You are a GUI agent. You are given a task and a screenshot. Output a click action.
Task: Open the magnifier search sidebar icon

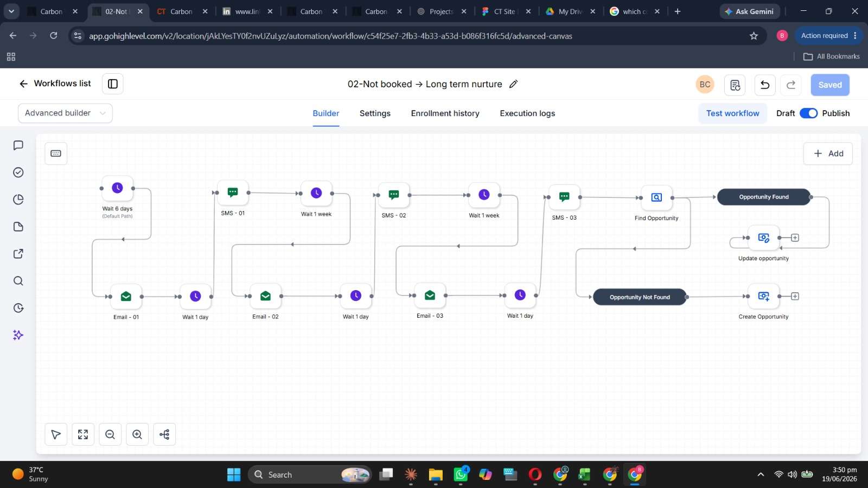click(x=18, y=281)
